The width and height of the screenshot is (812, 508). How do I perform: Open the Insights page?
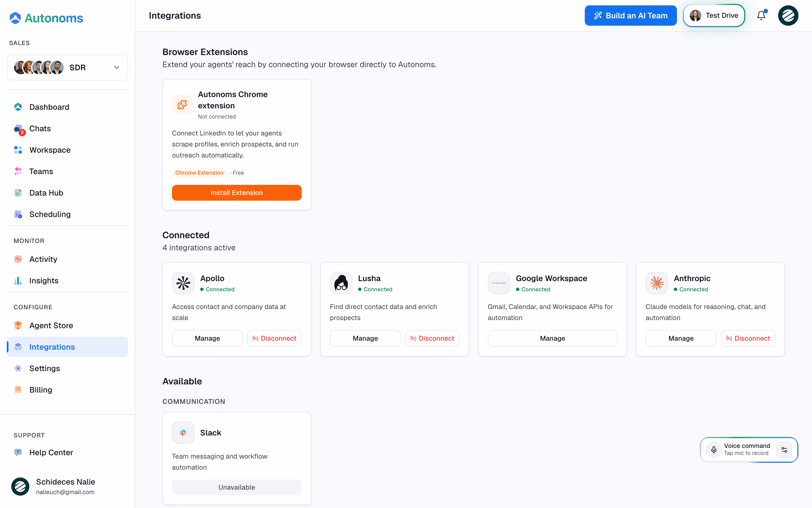[67, 281]
